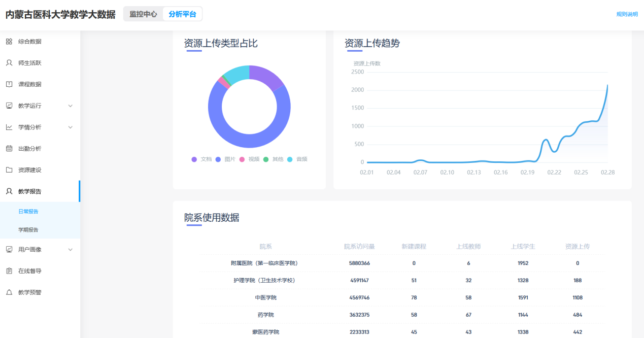644x338 pixels.
Task: Click the 课程数据 book icon
Action: pos(9,84)
